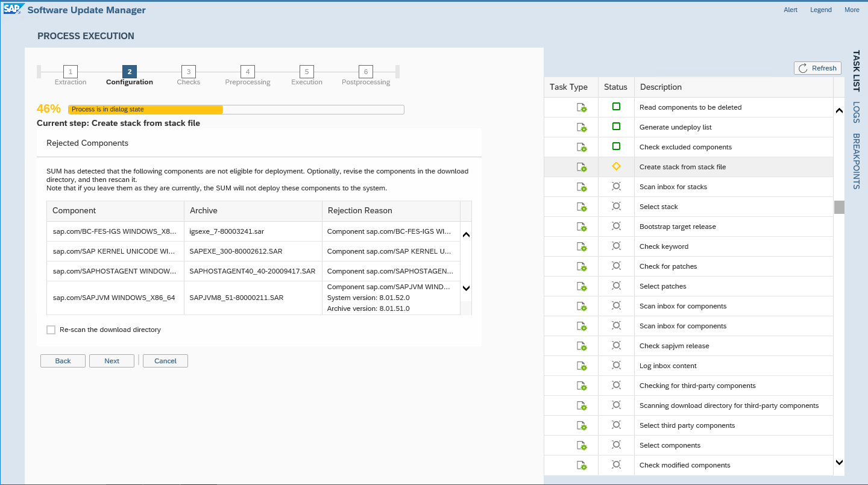Click task type icon for Select third party components
This screenshot has width=868, height=485.
tap(582, 425)
